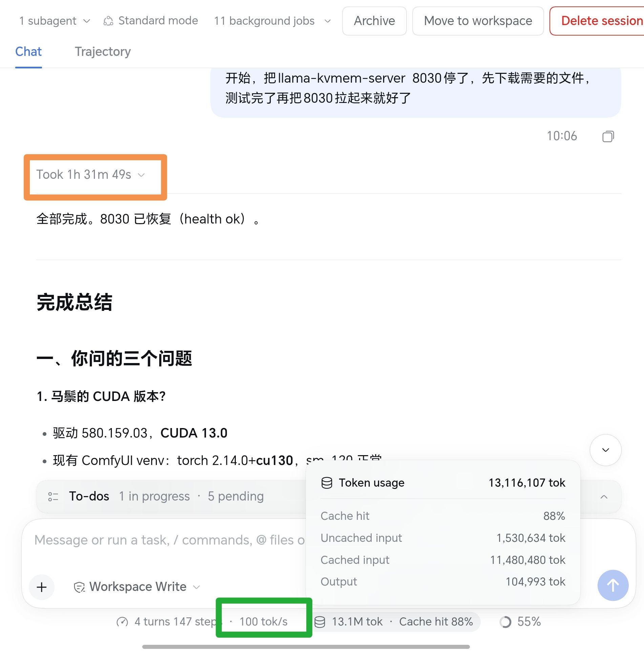Viewport: 644px width, 658px height.
Task: Click the To-dos list icon
Action: pos(53,496)
